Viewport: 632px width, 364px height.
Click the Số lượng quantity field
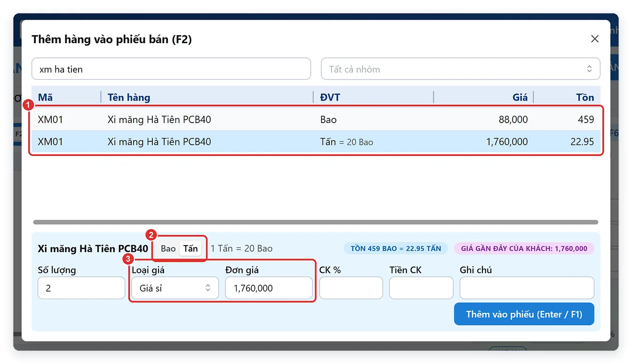81,288
